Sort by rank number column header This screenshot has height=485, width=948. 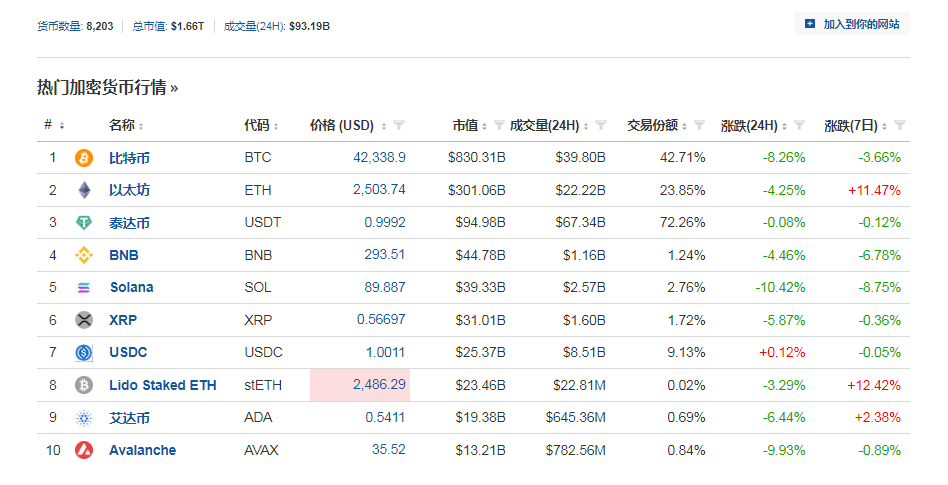coord(54,126)
